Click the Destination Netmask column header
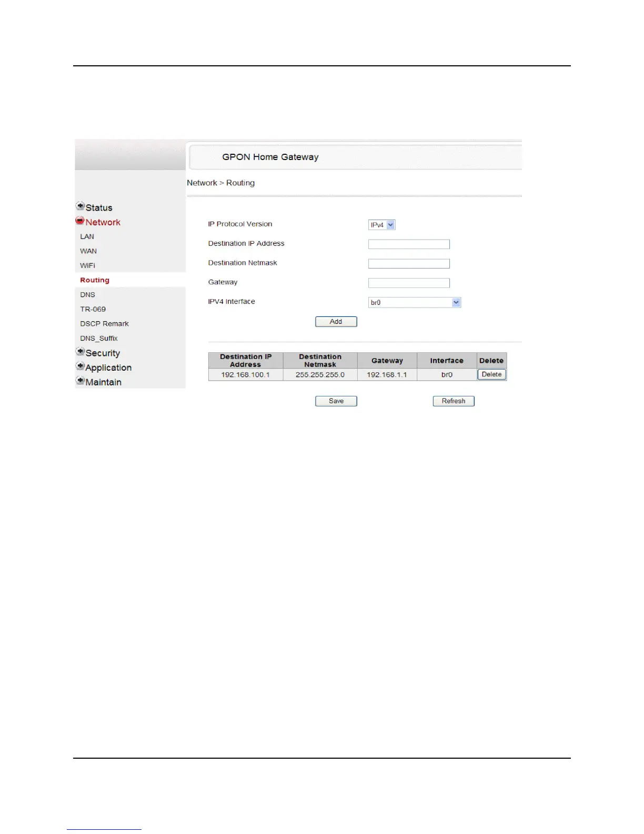 click(320, 361)
